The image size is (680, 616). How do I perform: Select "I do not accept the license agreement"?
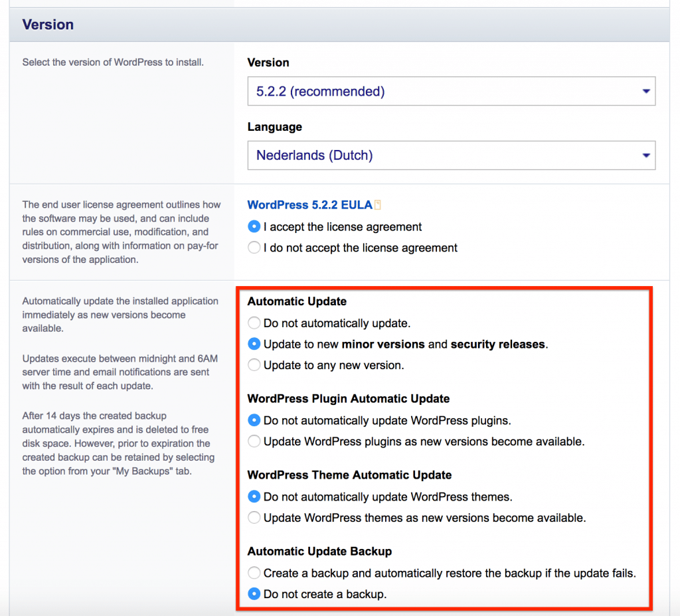pyautogui.click(x=254, y=248)
